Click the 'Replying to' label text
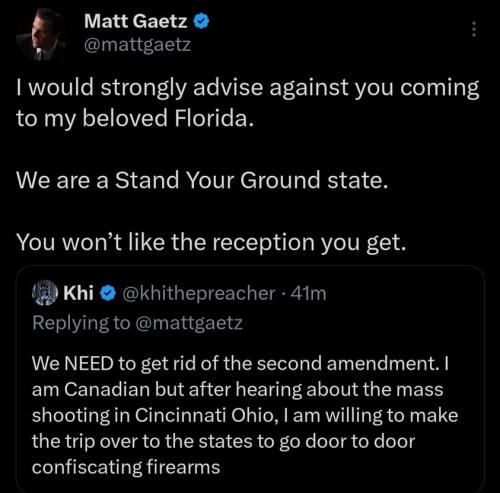Screen dimensions: 500x493 [81, 323]
